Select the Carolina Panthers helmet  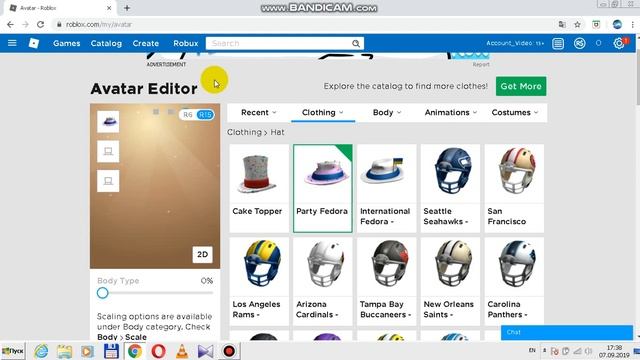(x=514, y=281)
